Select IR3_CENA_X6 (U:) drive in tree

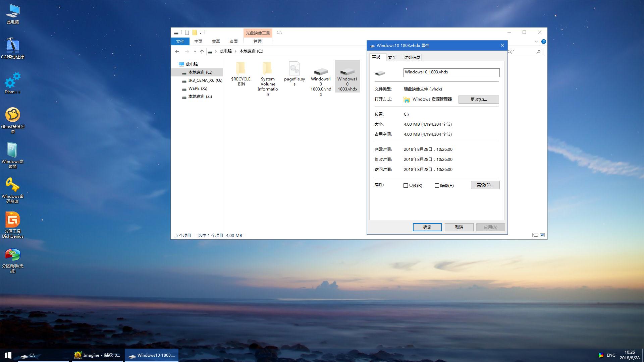point(202,80)
